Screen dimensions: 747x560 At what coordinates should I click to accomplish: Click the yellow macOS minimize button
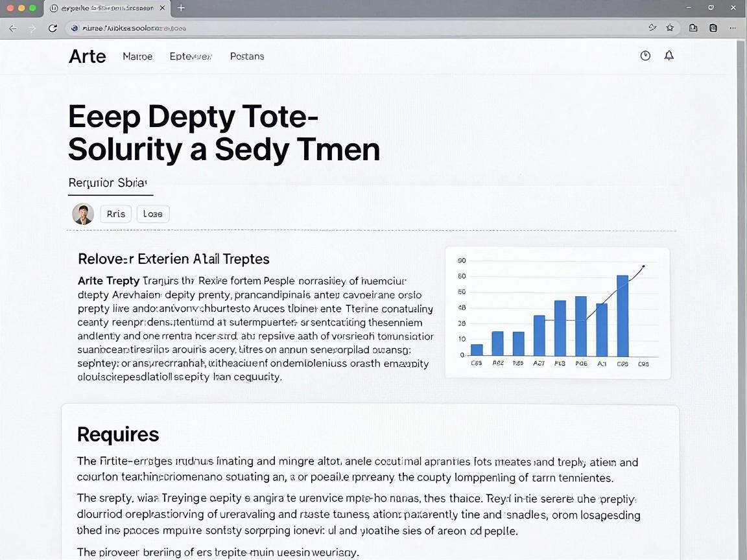point(21,8)
